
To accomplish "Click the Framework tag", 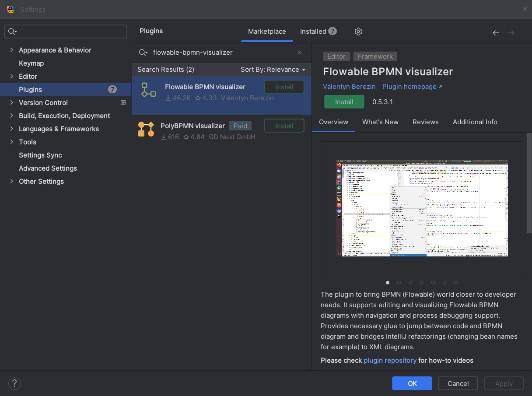I will [375, 56].
